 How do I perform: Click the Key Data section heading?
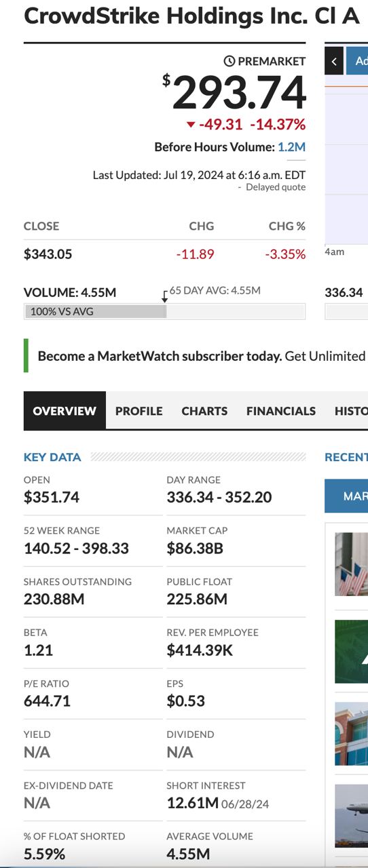pos(52,457)
